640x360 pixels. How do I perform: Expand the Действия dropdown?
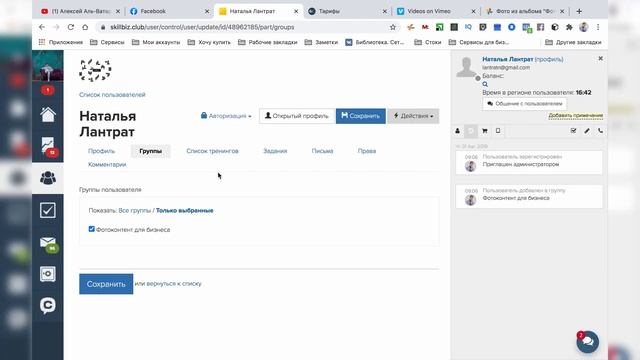[x=413, y=116]
